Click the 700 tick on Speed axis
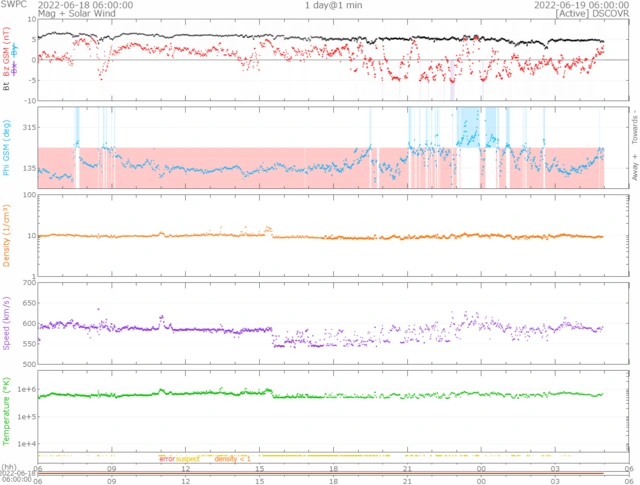Viewport: 640px width, 485px height. pyautogui.click(x=30, y=283)
